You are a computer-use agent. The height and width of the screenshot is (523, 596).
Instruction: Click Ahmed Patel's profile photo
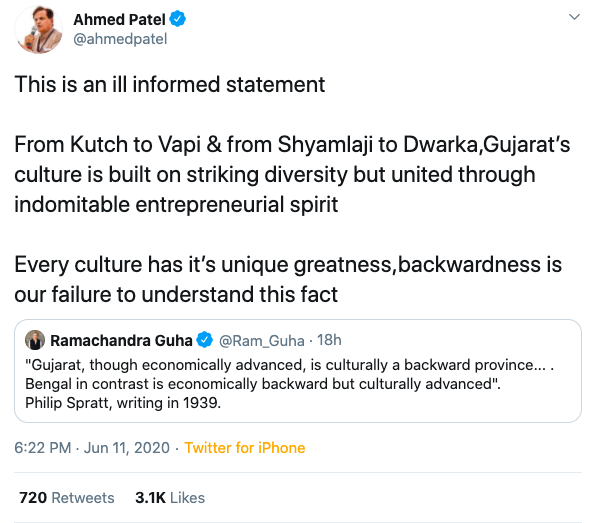pos(38,30)
